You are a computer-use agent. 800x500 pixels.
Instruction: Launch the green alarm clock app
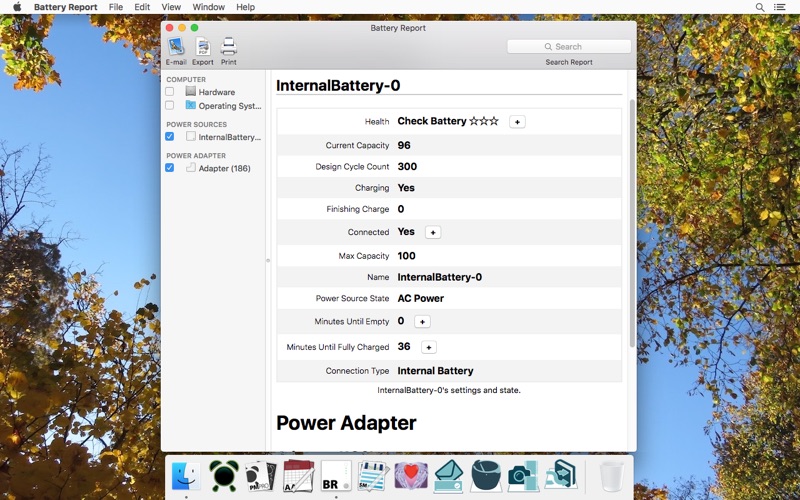click(x=224, y=476)
